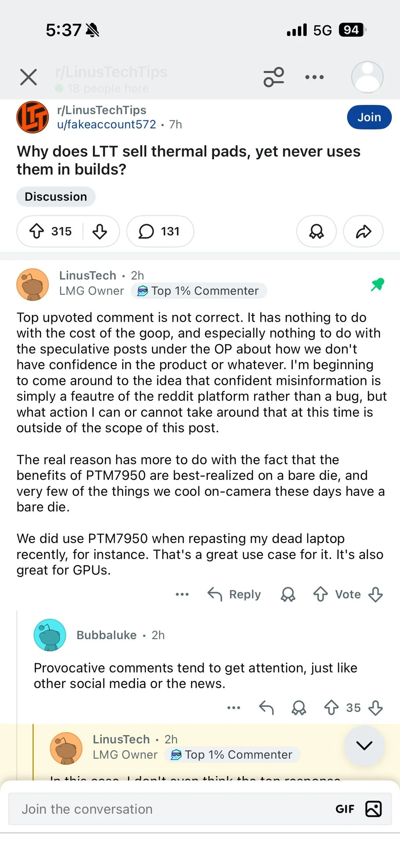Give an award to the post
The height and width of the screenshot is (868, 400).
tap(316, 231)
